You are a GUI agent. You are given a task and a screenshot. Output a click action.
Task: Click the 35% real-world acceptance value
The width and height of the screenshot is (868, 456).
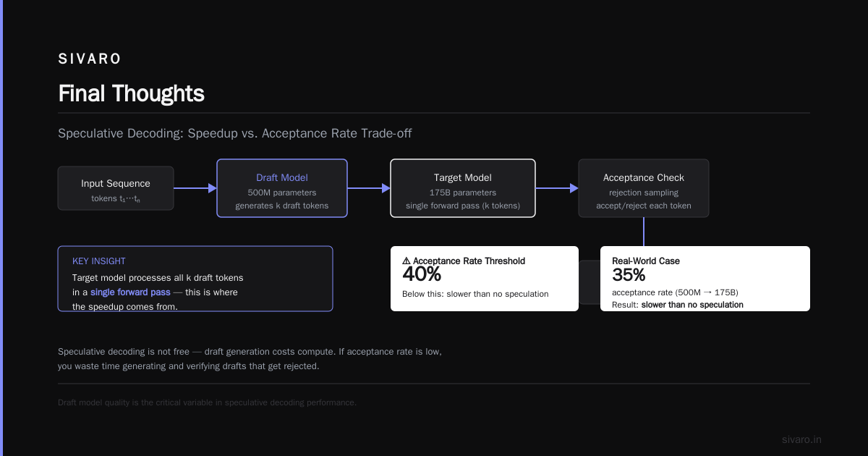tap(629, 275)
